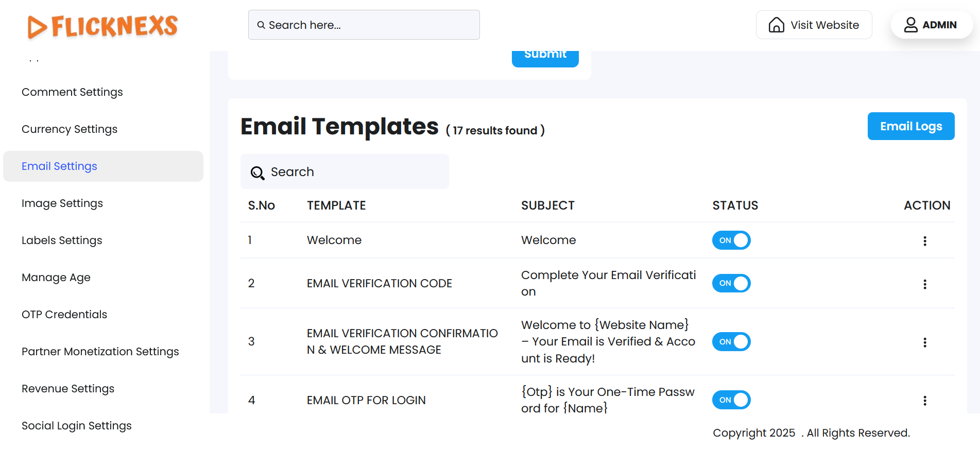The image size is (980, 450).
Task: Click the Flicknexs logo
Action: click(103, 26)
